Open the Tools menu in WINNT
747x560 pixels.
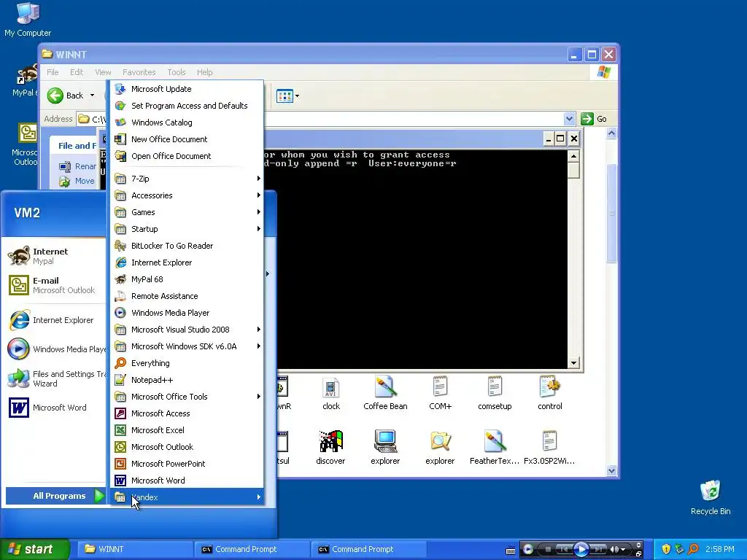[177, 72]
